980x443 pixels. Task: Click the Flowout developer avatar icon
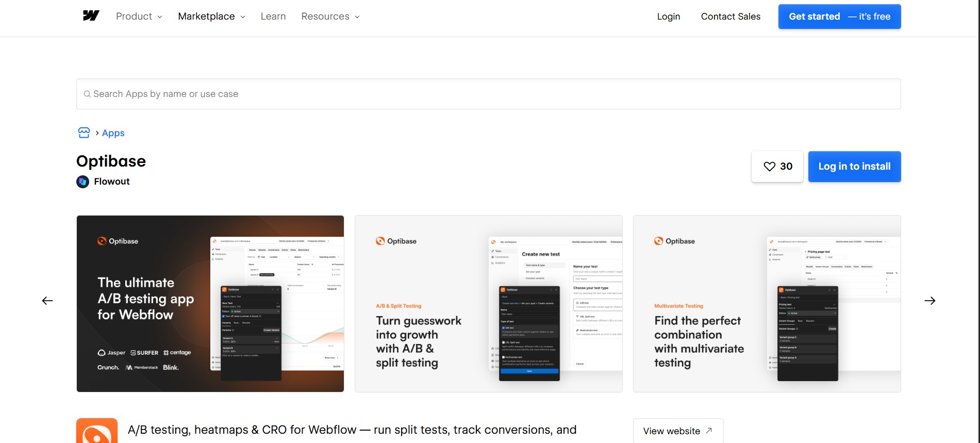point(83,182)
